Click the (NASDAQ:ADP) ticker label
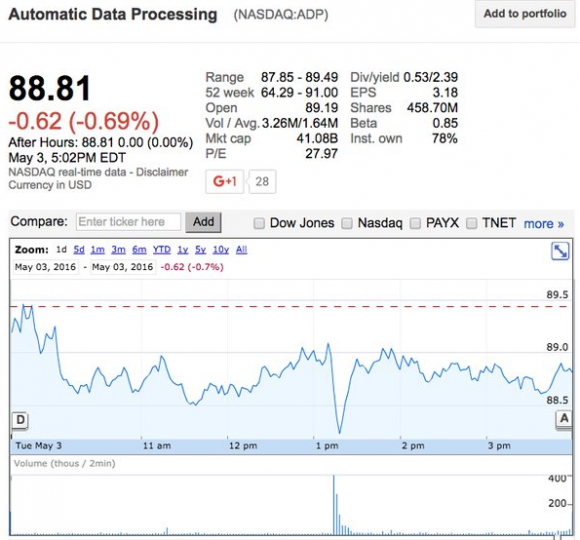This screenshot has height=540, width=580. pyautogui.click(x=281, y=15)
